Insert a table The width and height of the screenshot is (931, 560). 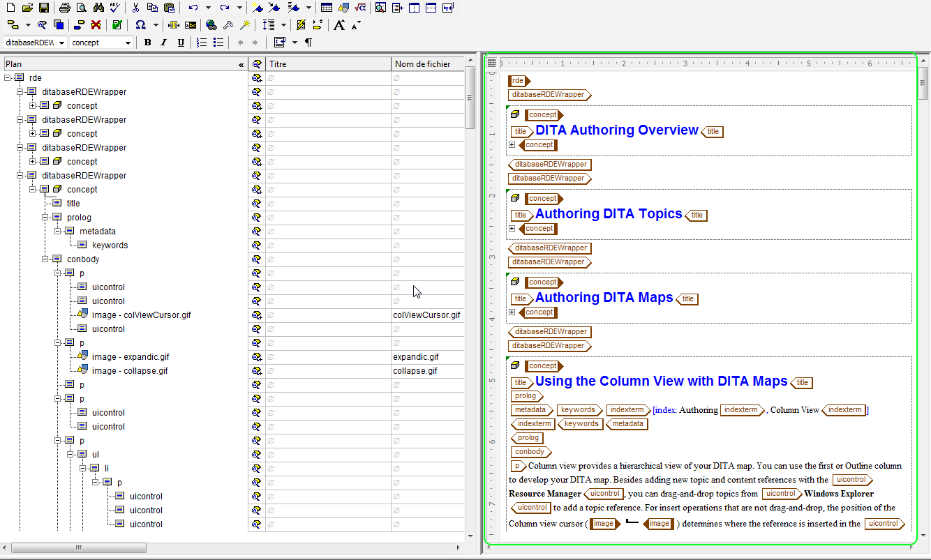[327, 8]
